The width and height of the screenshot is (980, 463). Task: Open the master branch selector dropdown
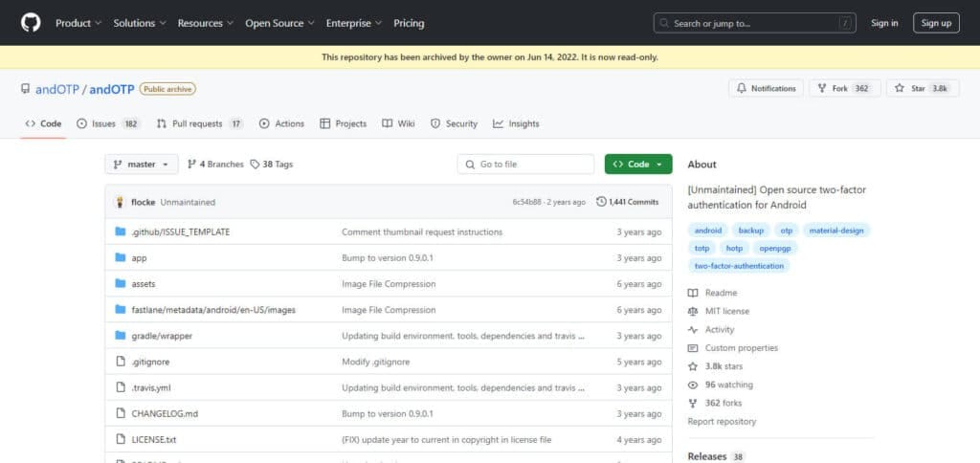click(x=142, y=165)
